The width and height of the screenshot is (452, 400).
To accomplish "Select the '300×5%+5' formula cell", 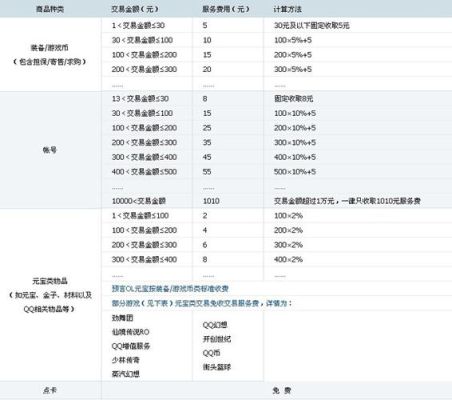I will click(293, 69).
